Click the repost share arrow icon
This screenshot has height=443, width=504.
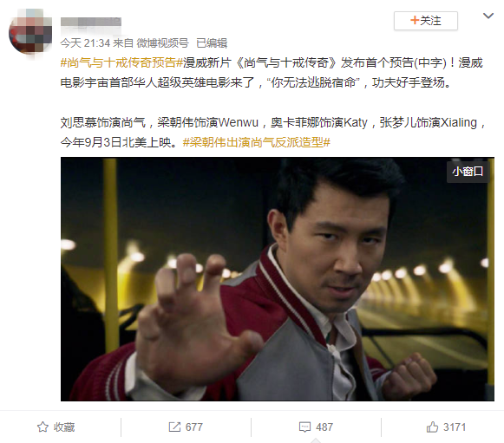point(174,427)
